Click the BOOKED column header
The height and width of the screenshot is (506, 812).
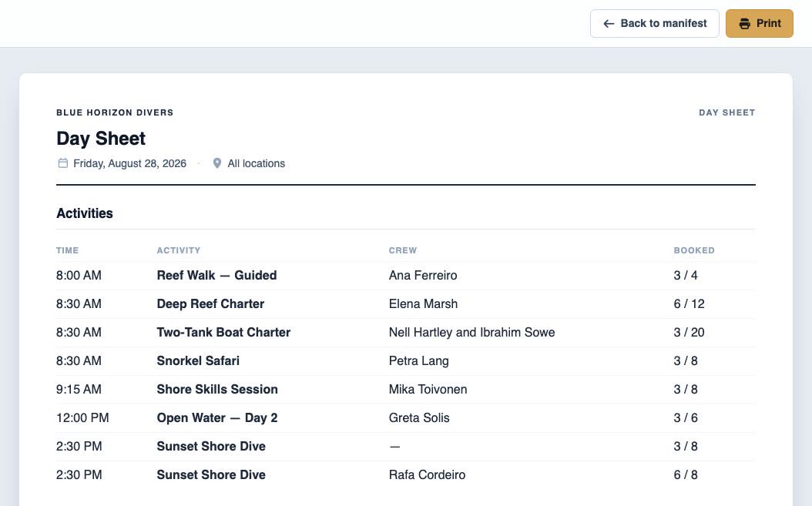[694, 250]
